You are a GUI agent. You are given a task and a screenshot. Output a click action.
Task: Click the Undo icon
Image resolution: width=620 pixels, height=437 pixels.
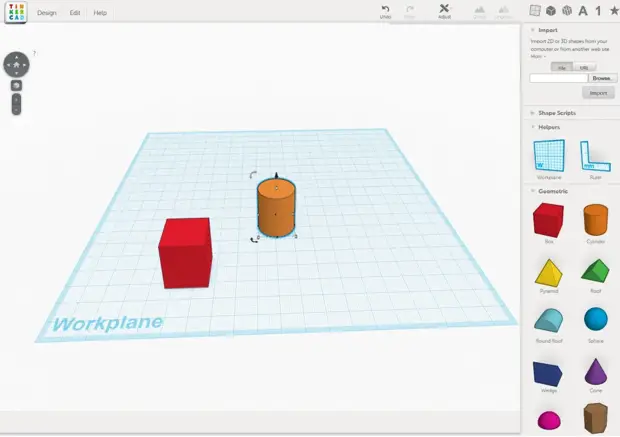[385, 9]
